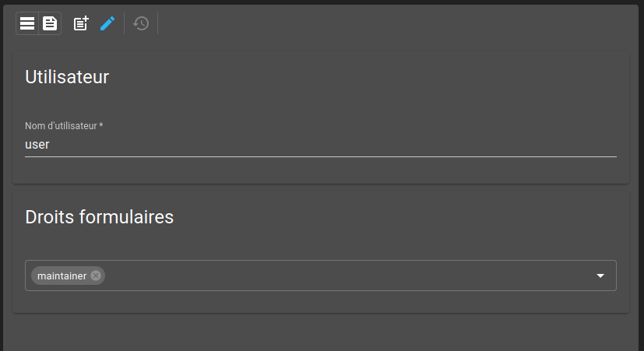Click the toolbar gap between view toggles and the add icon
This screenshot has height=351, width=644.
tap(67, 23)
